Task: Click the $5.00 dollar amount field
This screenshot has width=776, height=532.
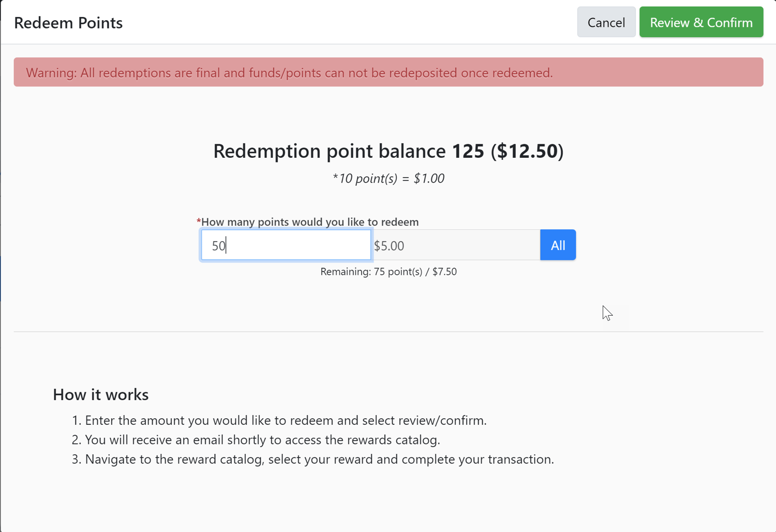Action: click(x=455, y=245)
